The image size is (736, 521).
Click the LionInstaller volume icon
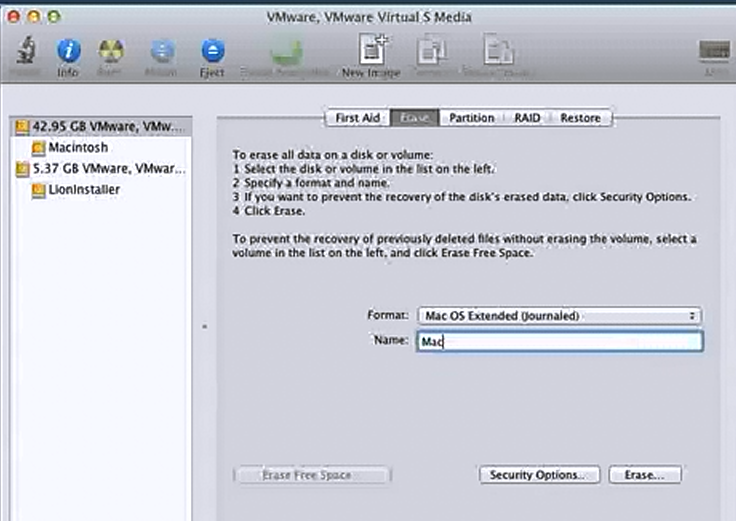tap(38, 190)
